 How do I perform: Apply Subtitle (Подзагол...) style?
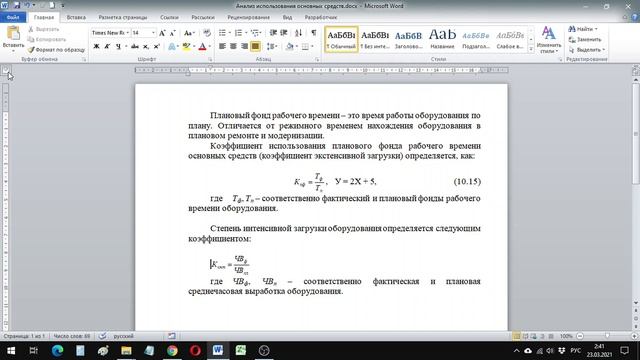pyautogui.click(x=476, y=40)
